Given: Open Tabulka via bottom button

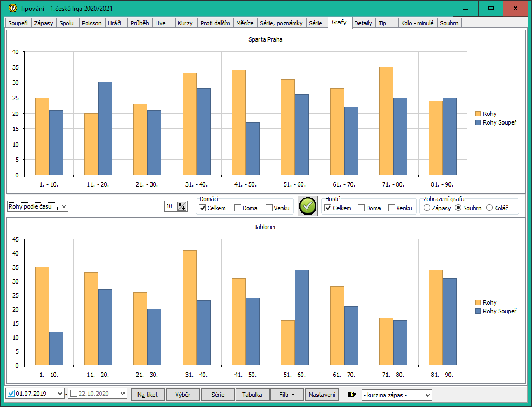Looking at the screenshot, I should click(x=252, y=395).
